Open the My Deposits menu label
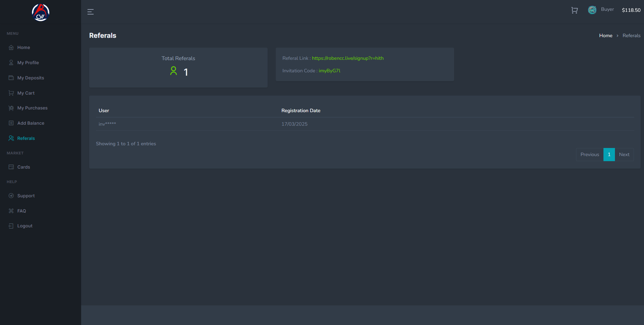 click(31, 78)
